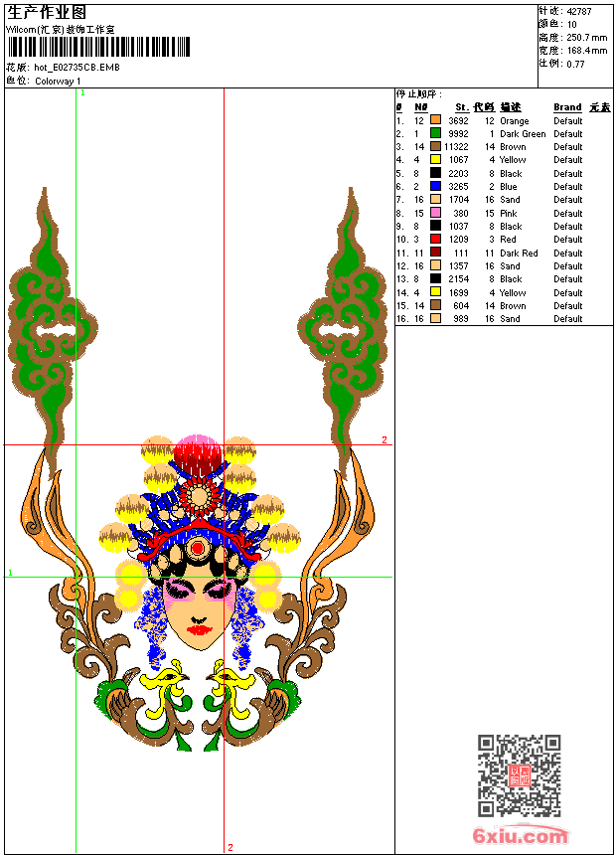Select the stitch count '42787'
The width and height of the screenshot is (616, 855).
(x=579, y=12)
